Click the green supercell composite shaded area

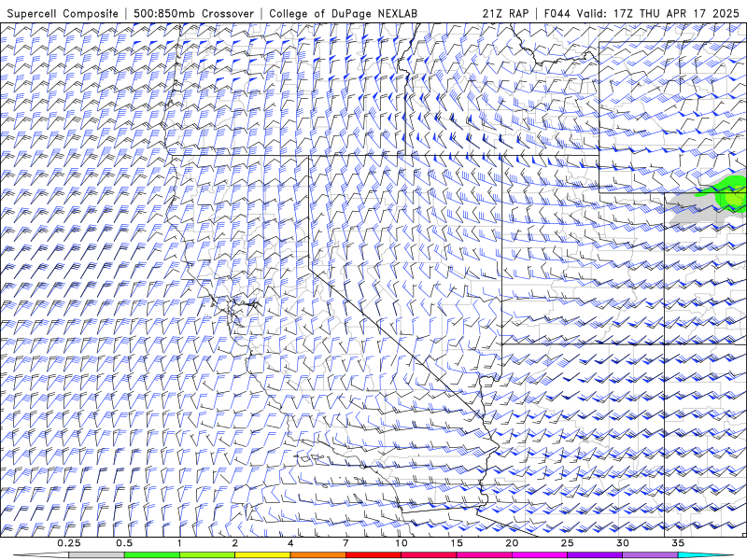coord(728,192)
